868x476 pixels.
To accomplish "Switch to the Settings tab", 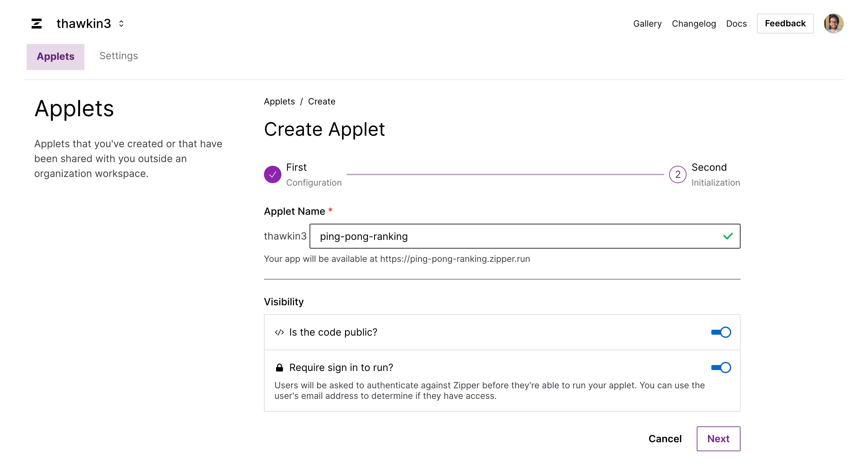I will [x=119, y=56].
